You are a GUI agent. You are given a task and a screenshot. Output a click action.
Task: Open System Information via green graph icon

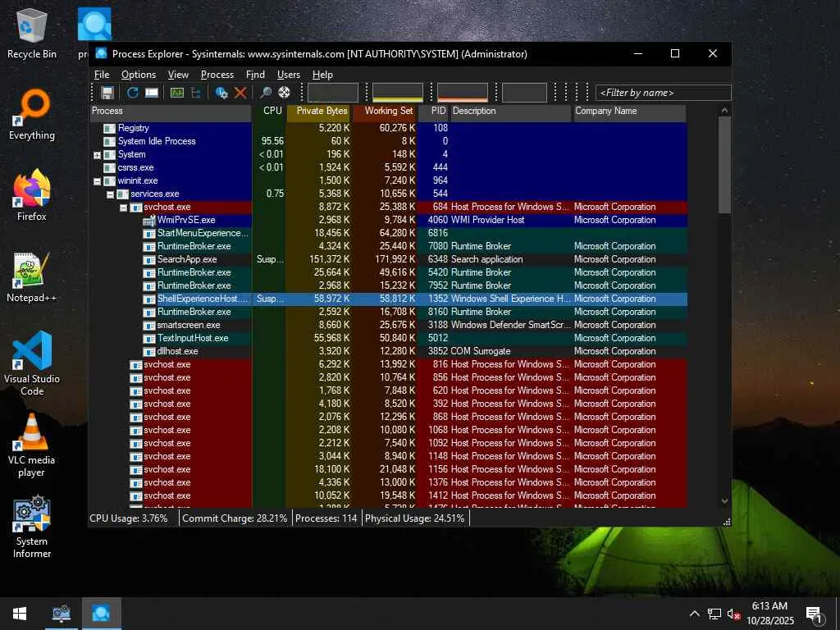177,93
